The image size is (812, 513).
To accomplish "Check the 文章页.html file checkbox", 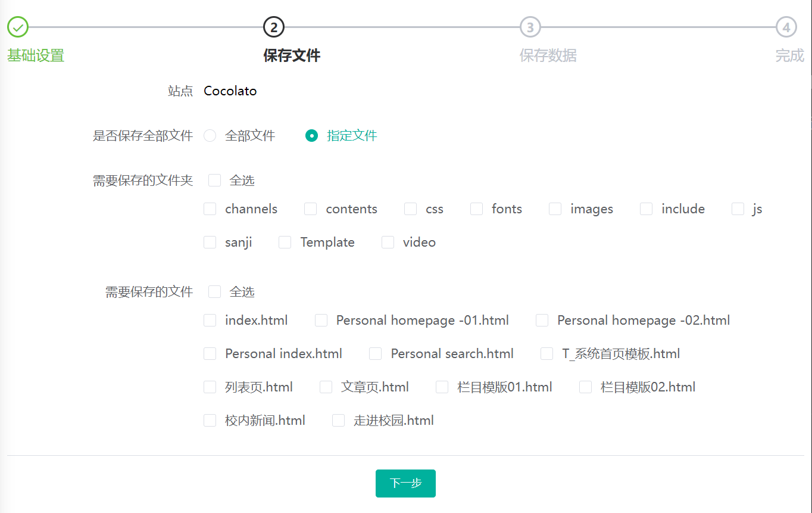I will pos(326,387).
